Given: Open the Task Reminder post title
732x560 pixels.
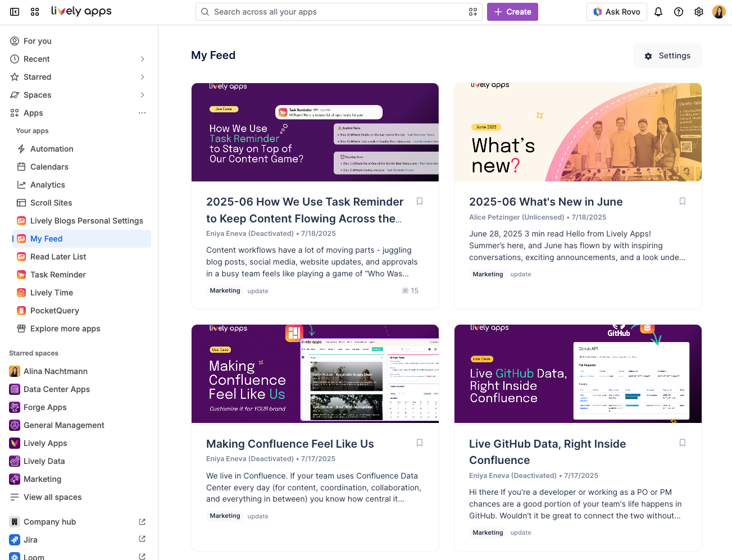Looking at the screenshot, I should (305, 210).
